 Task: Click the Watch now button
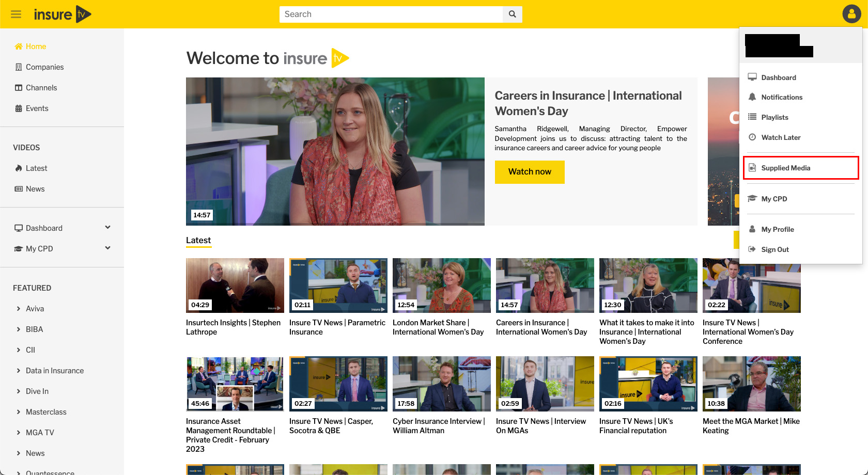(x=530, y=172)
